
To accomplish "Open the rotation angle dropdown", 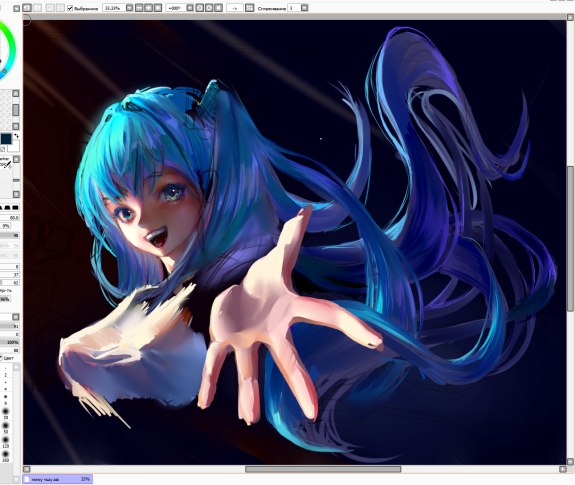I will coord(190,8).
